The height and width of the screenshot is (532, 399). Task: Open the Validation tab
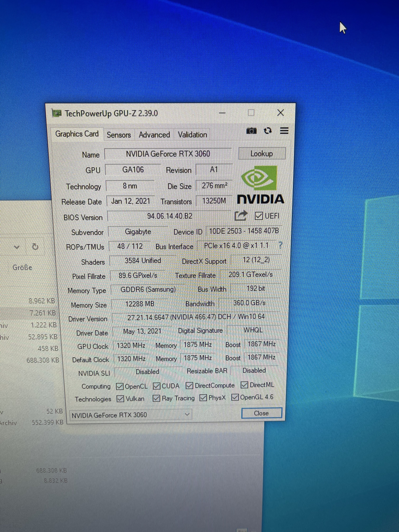point(192,135)
